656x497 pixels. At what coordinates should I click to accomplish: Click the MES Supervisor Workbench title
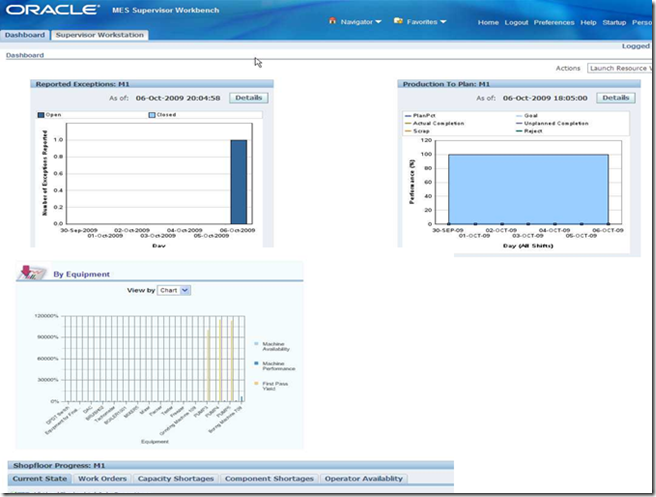pos(165,10)
